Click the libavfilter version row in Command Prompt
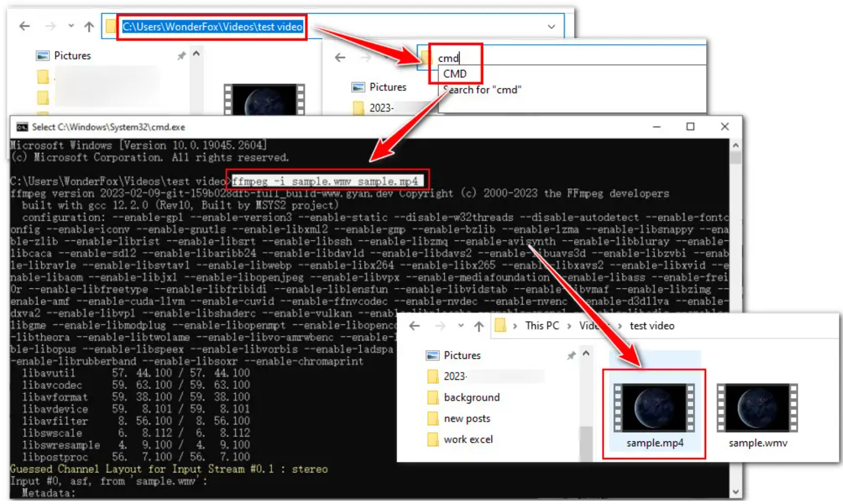Viewport: 843px width, 504px height. click(x=136, y=421)
